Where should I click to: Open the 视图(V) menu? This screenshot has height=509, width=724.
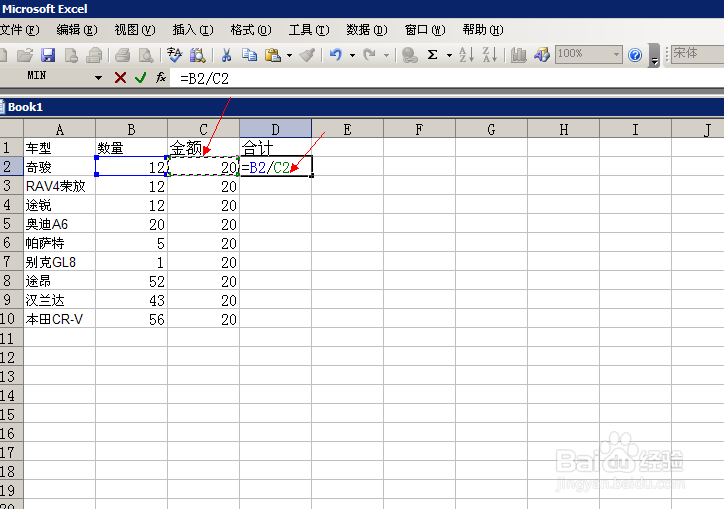coord(135,30)
